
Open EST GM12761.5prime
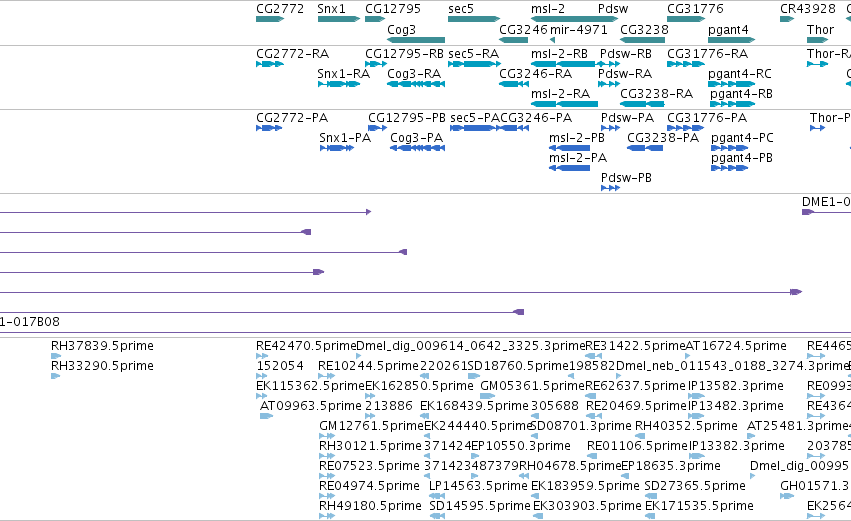[x=371, y=426]
